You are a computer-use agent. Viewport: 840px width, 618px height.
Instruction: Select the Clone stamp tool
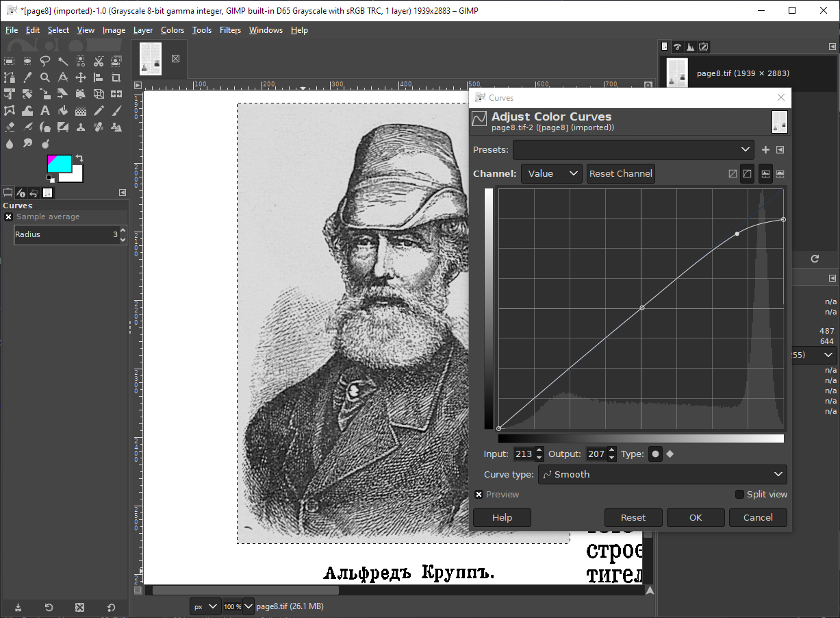tap(81, 127)
